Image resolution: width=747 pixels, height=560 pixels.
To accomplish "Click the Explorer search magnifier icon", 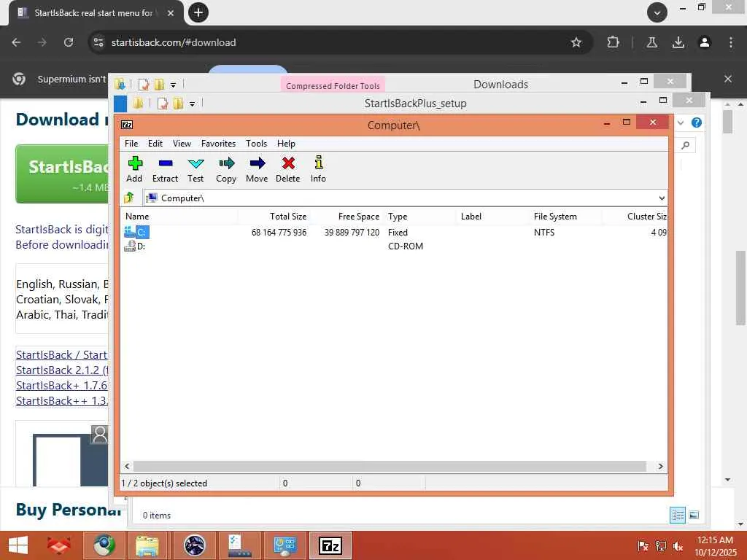I will (x=686, y=145).
